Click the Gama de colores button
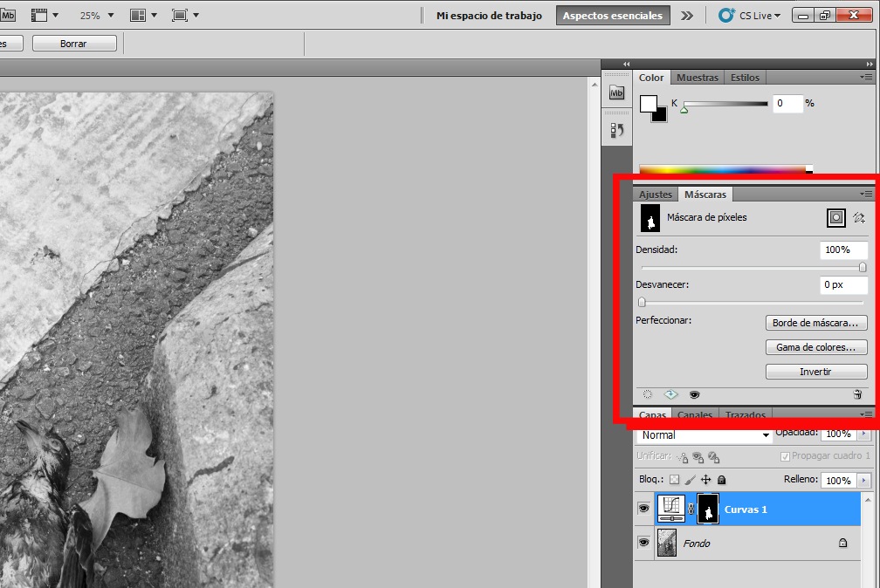880x588 pixels. pos(816,347)
